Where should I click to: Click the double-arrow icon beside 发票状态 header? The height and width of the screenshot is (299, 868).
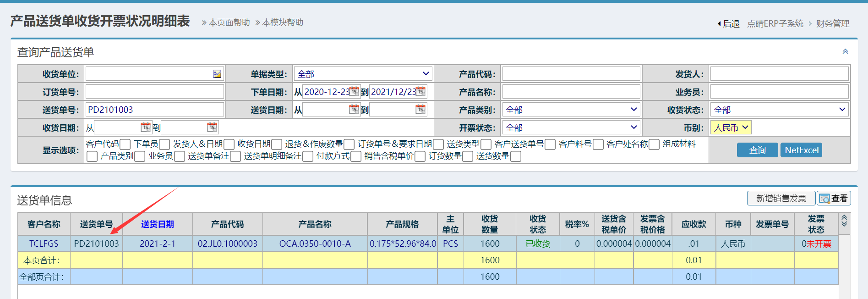click(x=844, y=221)
